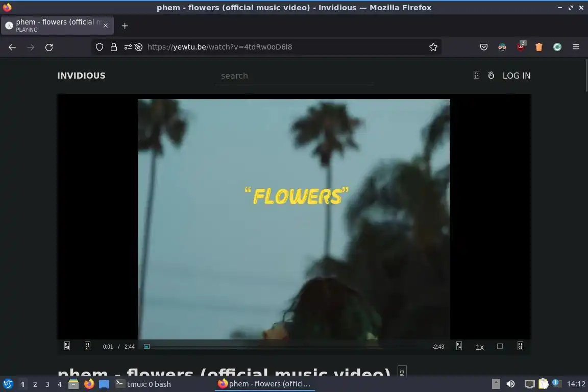The height and width of the screenshot is (392, 588).
Task: Launch Firefox from the taskbar quick launcher
Action: pos(89,384)
